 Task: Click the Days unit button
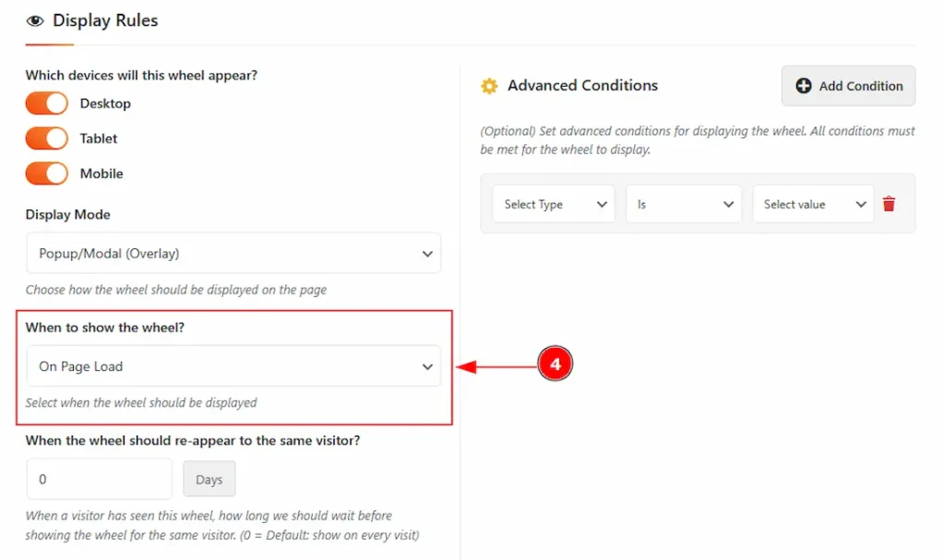point(209,480)
